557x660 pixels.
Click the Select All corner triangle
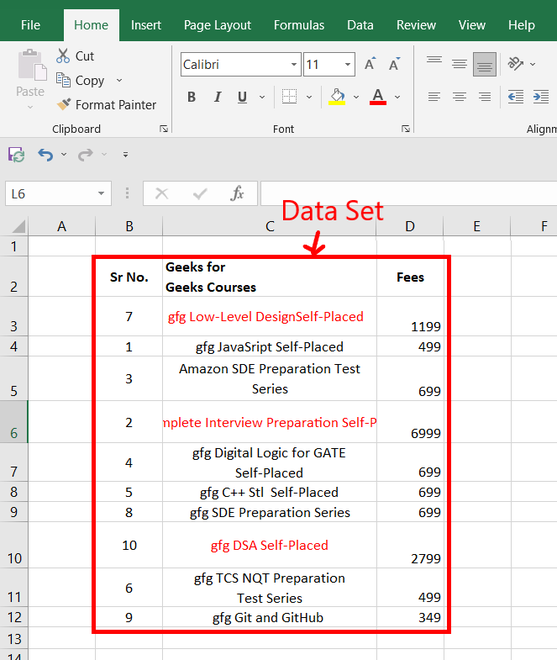(x=19, y=226)
